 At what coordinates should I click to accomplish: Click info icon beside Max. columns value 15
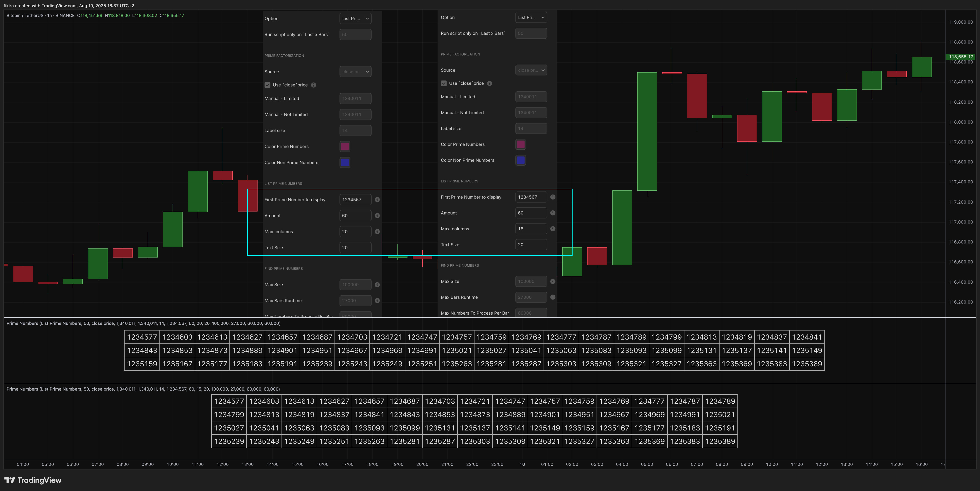coord(553,229)
